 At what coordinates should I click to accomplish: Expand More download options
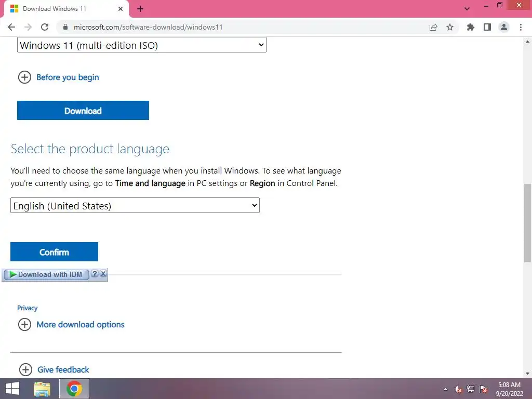81,325
